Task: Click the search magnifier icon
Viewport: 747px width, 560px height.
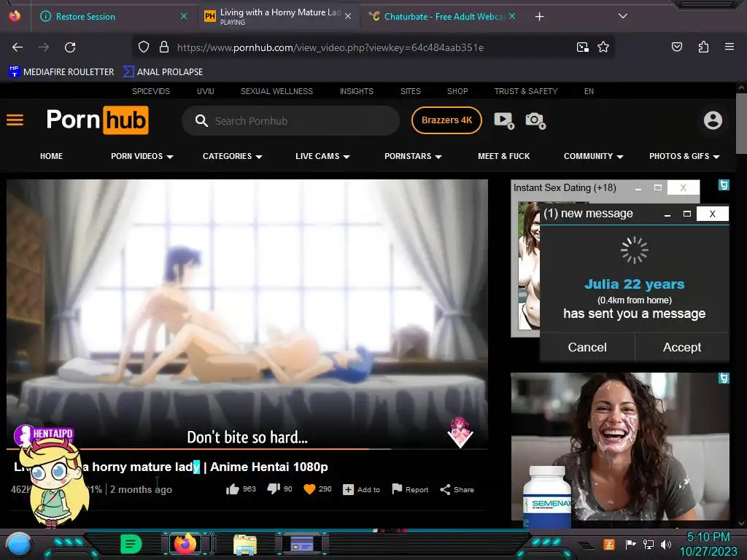Action: click(201, 120)
